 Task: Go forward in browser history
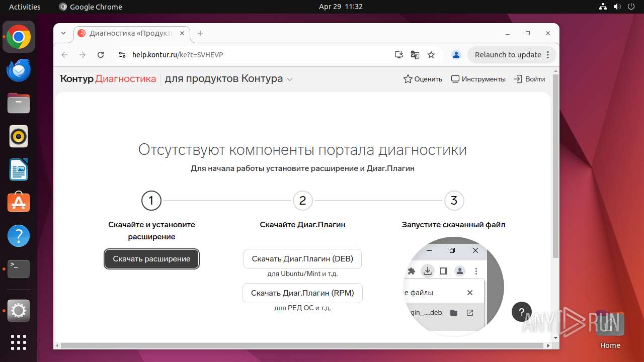coord(83,55)
